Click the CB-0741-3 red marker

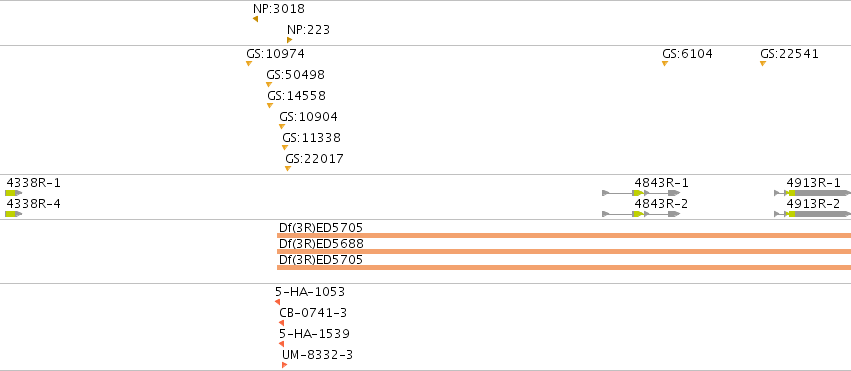tap(281, 323)
